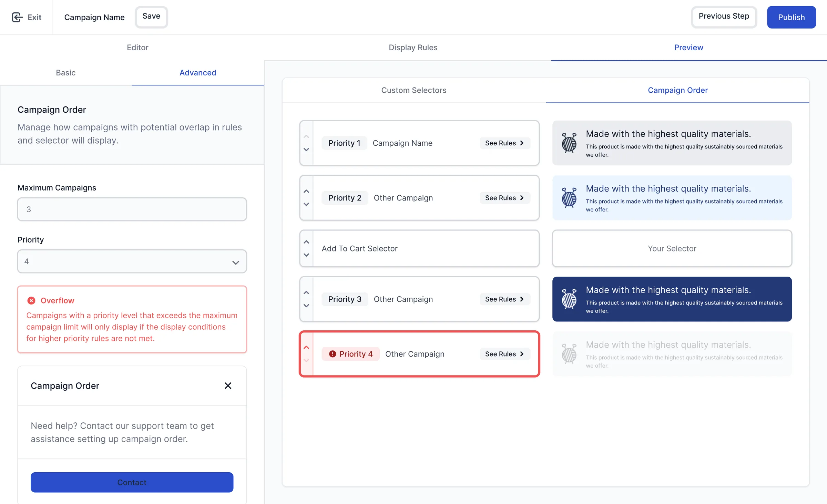
Task: Click the Overflow error icon
Action: [31, 300]
